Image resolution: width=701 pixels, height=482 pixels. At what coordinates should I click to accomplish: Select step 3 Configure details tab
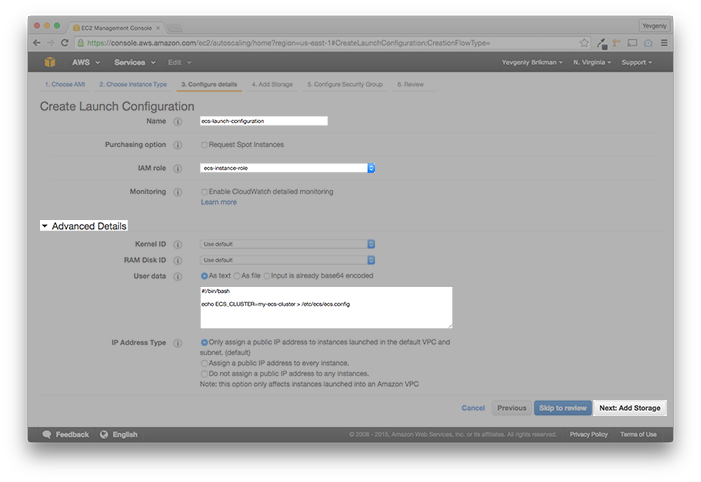coord(209,85)
